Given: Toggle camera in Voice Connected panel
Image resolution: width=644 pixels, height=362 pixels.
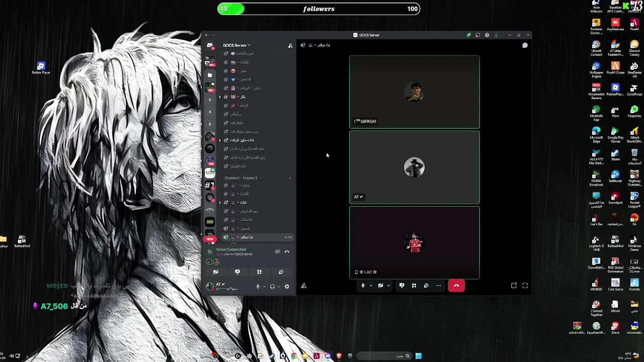Looking at the screenshot, I should click(x=216, y=272).
